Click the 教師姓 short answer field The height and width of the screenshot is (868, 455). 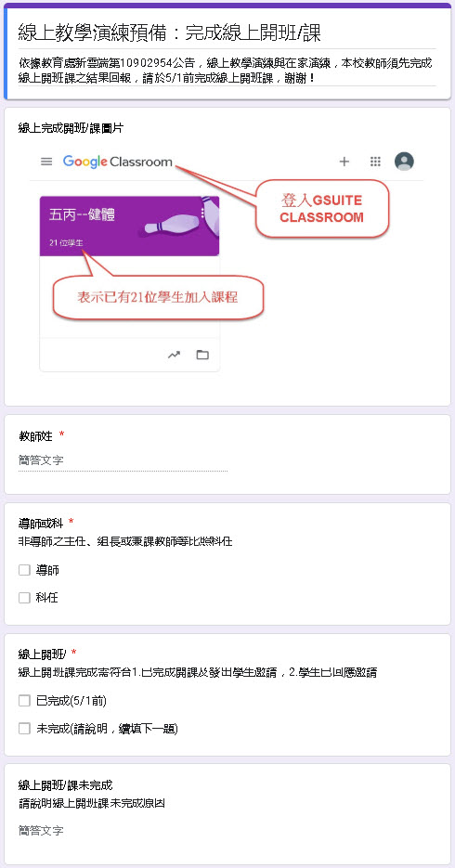coord(123,460)
